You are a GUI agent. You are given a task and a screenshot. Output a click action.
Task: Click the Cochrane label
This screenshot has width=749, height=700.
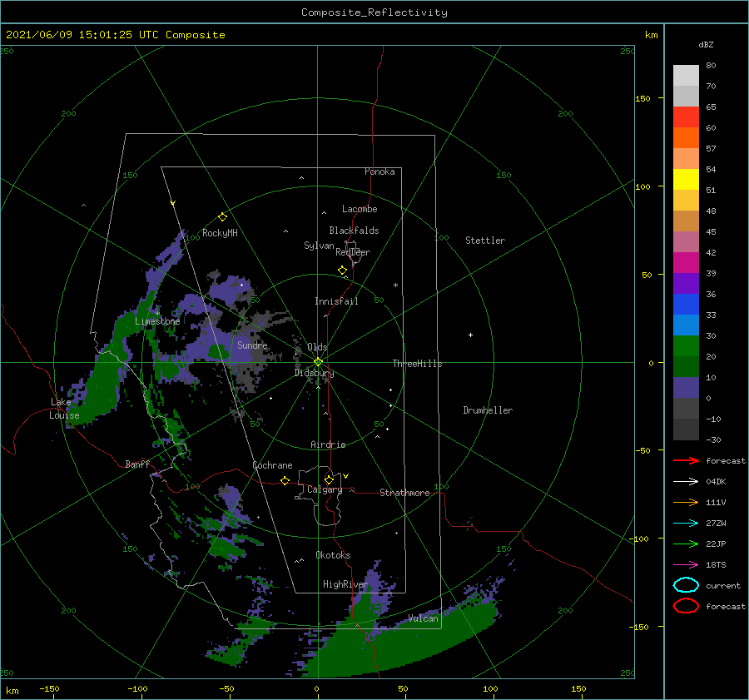272,465
